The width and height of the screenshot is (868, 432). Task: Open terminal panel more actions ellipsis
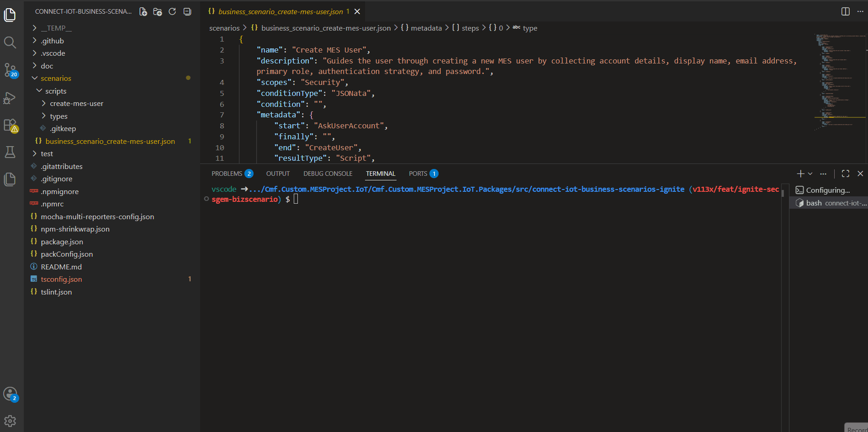point(823,174)
